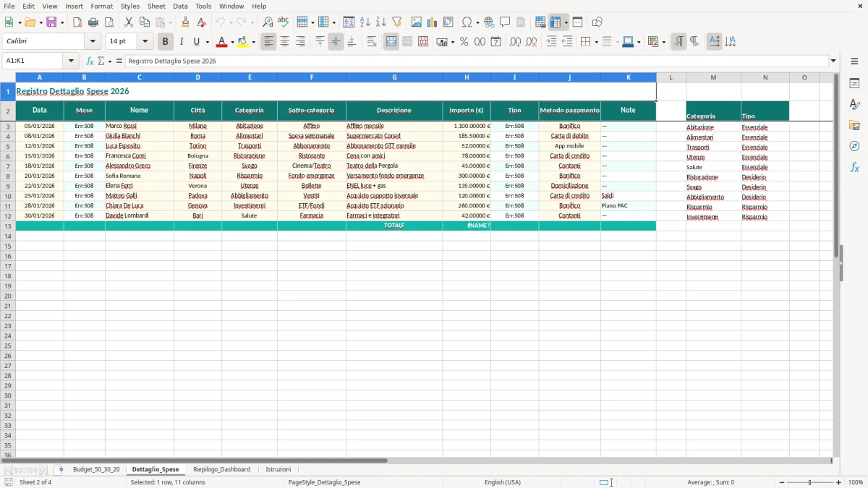
Task: Open sidebar Properties panel icon
Action: point(854,83)
